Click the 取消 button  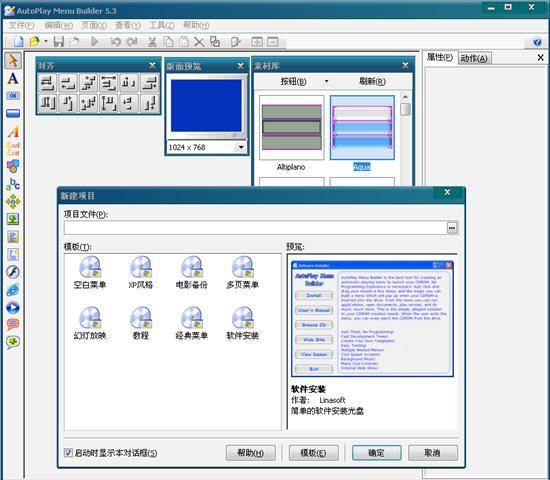pyautogui.click(x=432, y=453)
